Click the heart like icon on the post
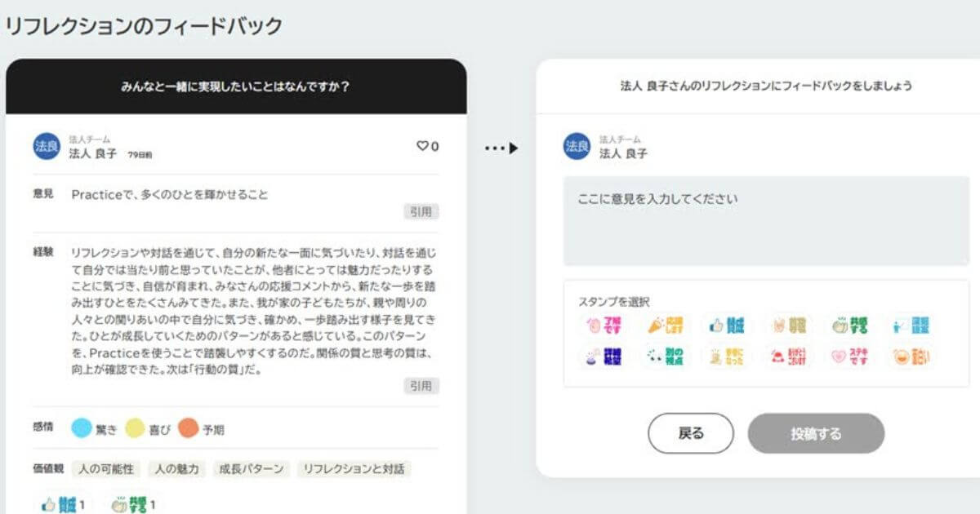Screen dimensions: 980x514 coord(422,147)
